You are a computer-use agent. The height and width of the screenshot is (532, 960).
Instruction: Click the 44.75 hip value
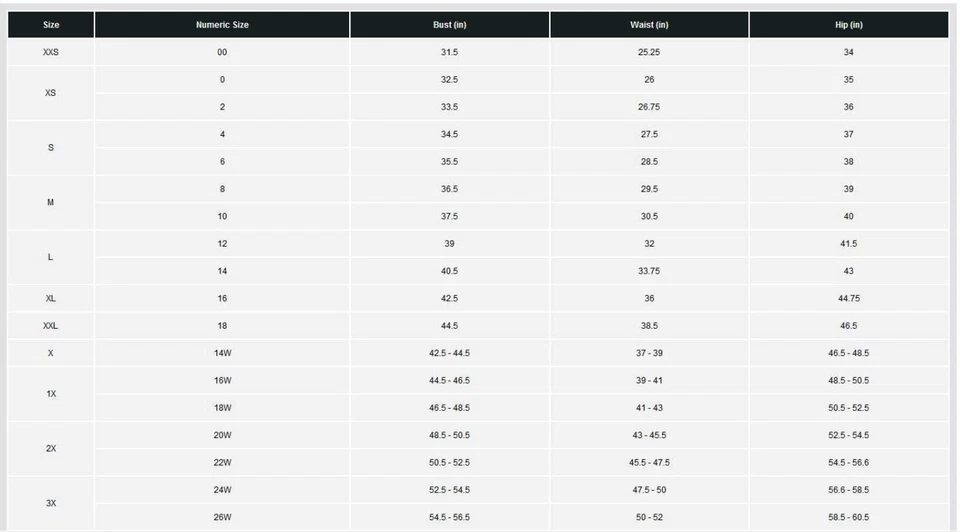[x=848, y=298]
